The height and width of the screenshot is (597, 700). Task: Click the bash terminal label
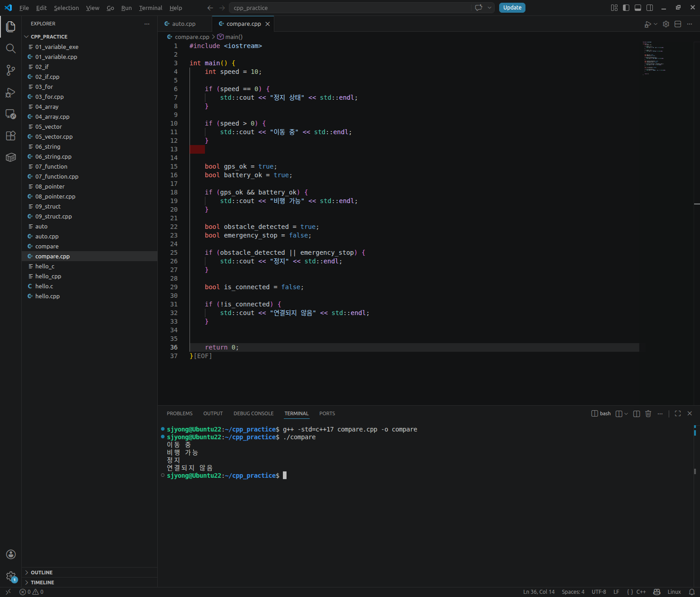point(601,413)
